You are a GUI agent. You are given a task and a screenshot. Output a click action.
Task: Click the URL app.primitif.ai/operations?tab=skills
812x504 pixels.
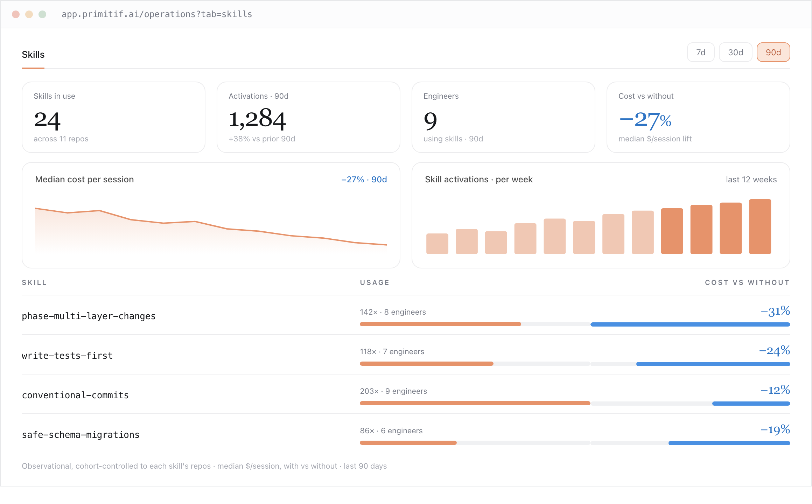pos(157,14)
